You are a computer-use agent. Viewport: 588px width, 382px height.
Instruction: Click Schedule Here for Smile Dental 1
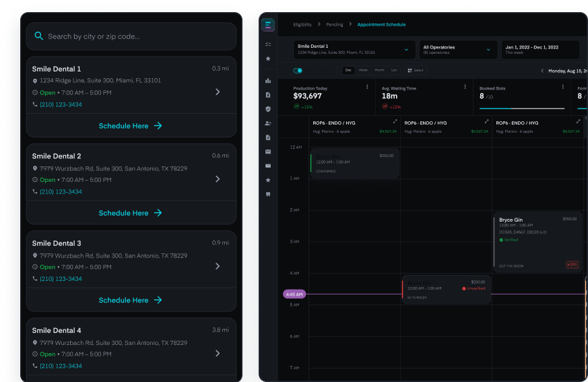[x=131, y=126]
